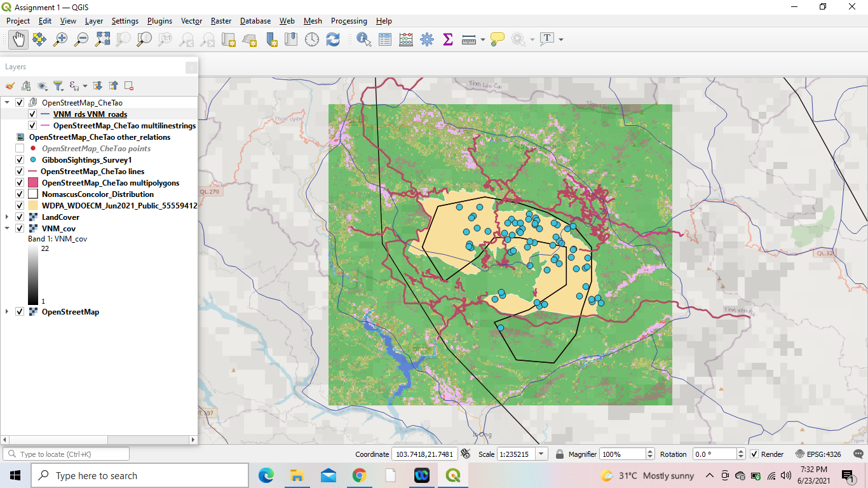Open the Processing menu

pyautogui.click(x=349, y=21)
